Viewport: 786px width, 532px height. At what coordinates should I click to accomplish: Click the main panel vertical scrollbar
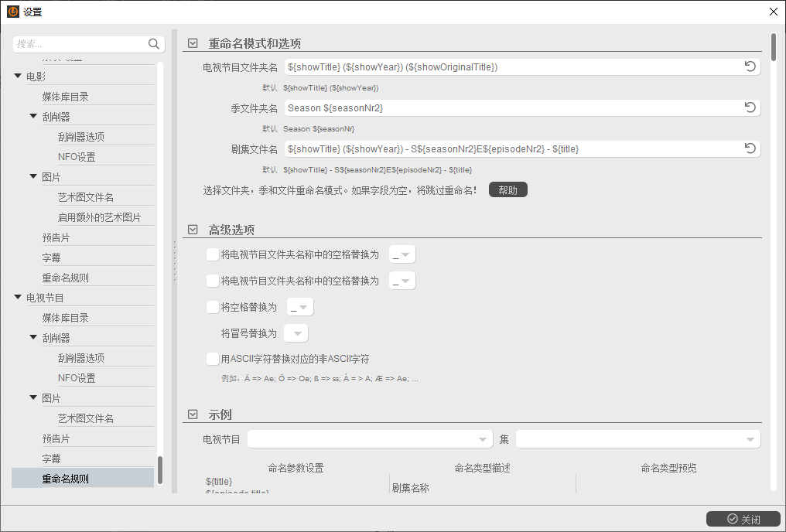(x=774, y=46)
